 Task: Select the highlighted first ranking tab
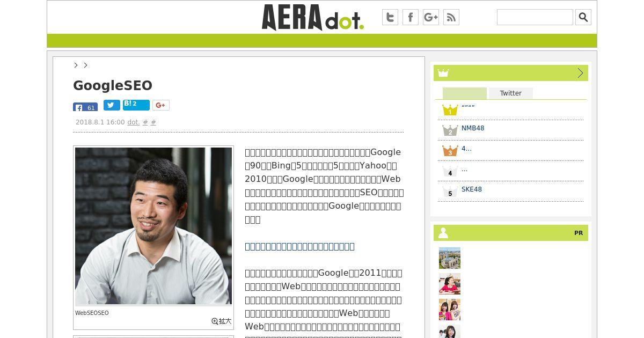pos(465,93)
